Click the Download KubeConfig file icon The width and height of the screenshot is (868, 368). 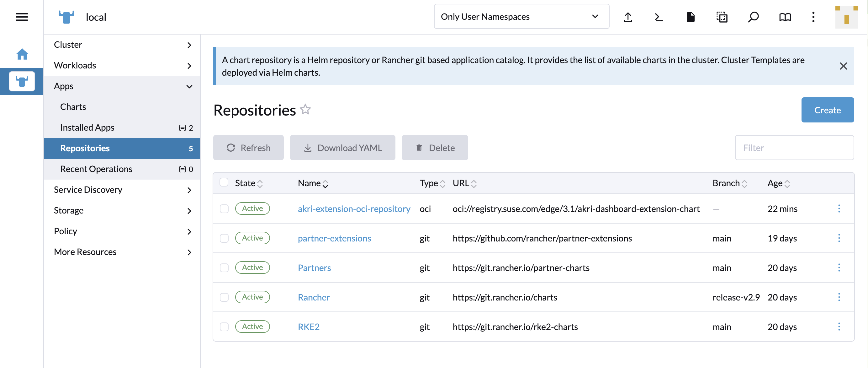tap(691, 17)
